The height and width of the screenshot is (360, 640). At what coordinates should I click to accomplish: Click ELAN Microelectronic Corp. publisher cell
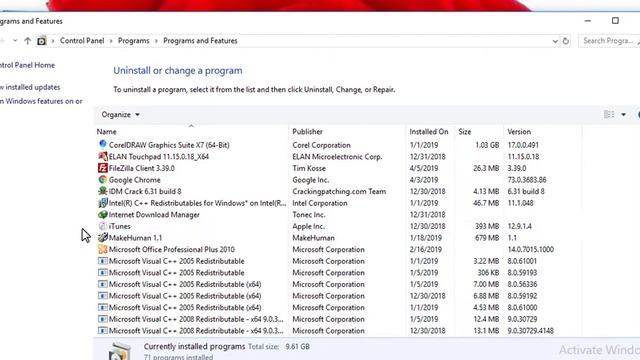click(x=337, y=156)
